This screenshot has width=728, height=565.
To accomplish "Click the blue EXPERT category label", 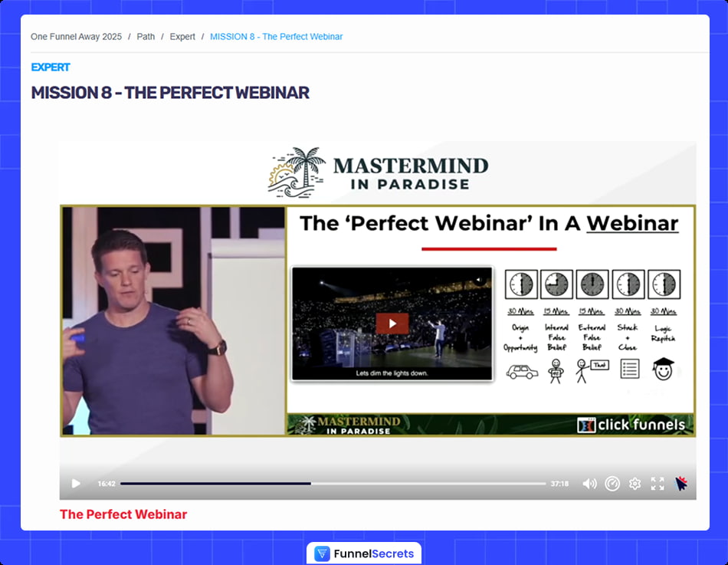I will (50, 67).
